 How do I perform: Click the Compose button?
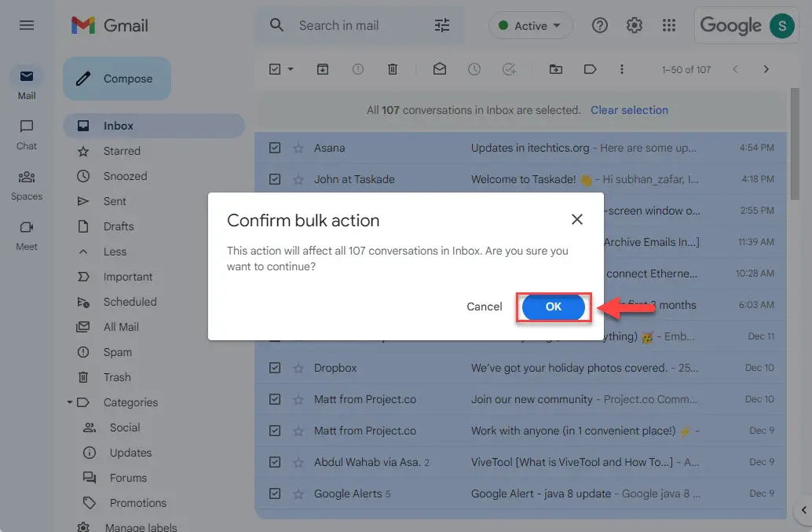pos(117,79)
